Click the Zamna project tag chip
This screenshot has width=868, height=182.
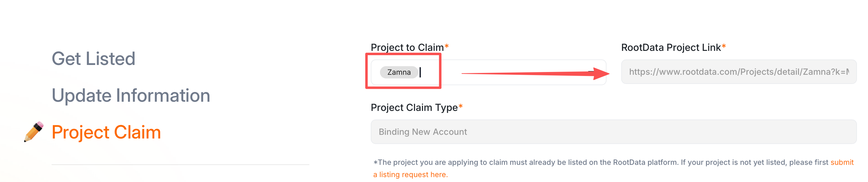pos(399,72)
